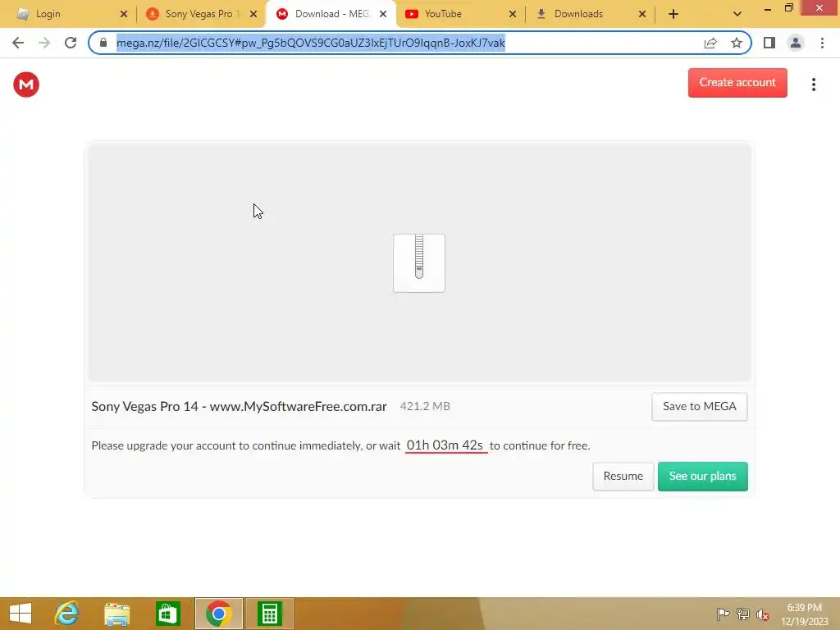Screen dimensions: 840x630
Task: Click the Create account button
Action: click(x=737, y=83)
